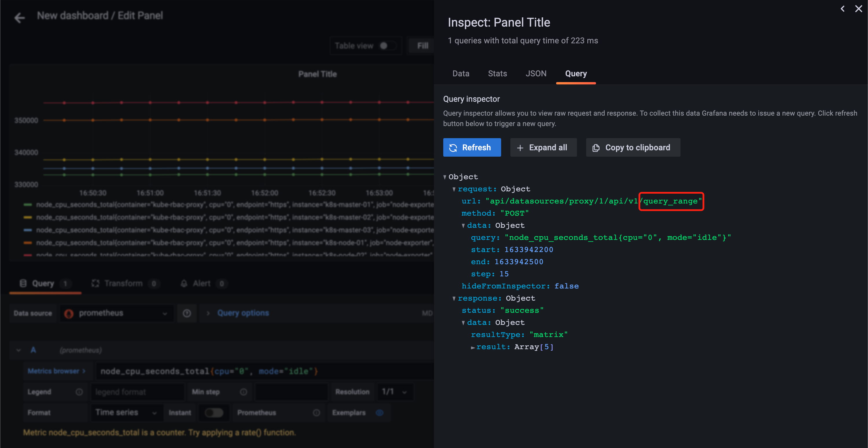Click the hideFromInspector: false entry
The image size is (868, 448).
point(520,286)
